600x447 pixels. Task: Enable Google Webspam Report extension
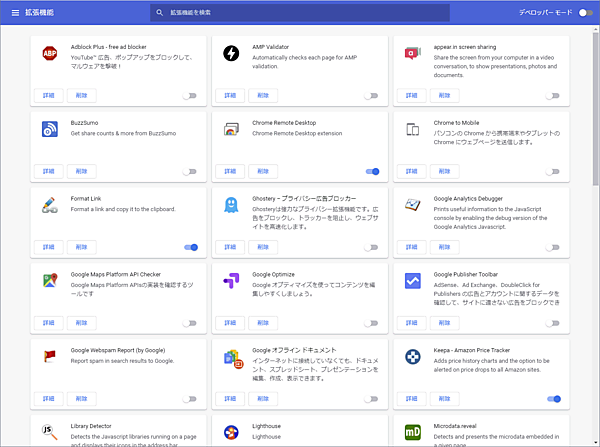tap(190, 399)
